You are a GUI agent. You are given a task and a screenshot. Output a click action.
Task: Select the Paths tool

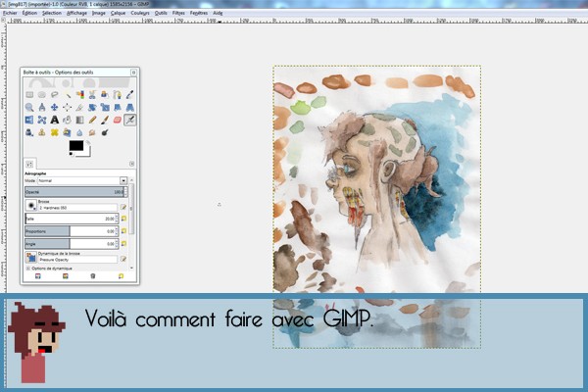tap(118, 95)
